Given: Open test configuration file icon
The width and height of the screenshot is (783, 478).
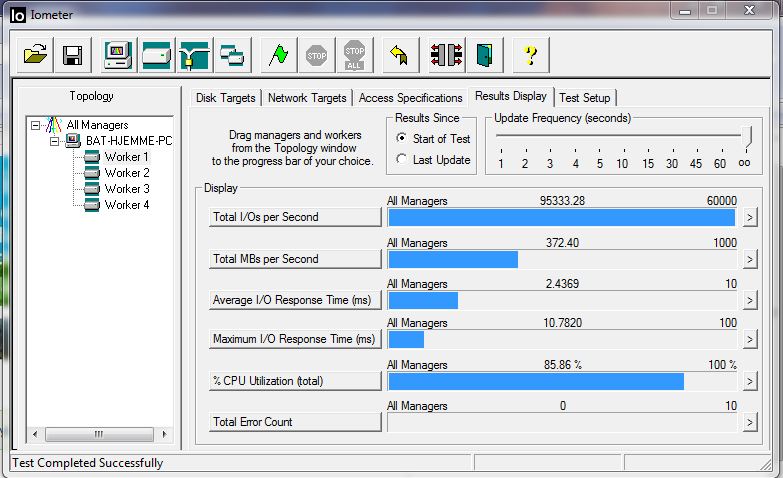Looking at the screenshot, I should (x=35, y=55).
